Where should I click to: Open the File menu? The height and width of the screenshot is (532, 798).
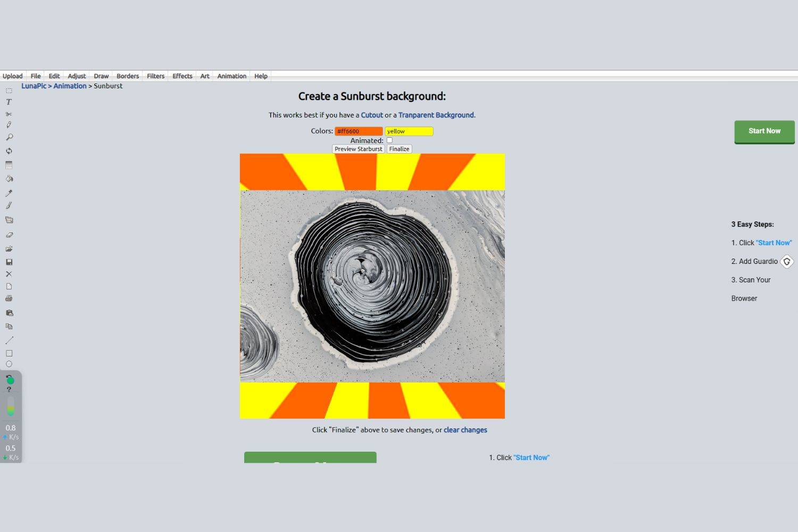(x=36, y=76)
